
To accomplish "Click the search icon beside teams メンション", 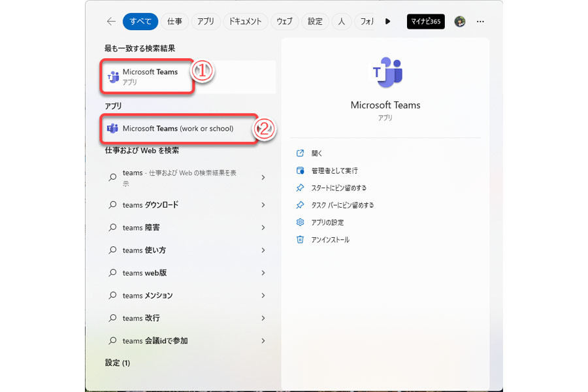I will [x=112, y=295].
